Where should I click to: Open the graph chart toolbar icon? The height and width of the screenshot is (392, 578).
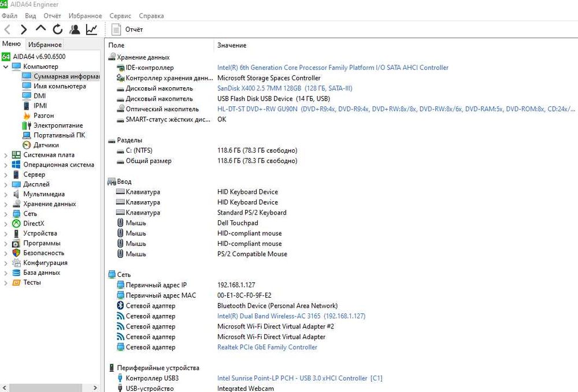pyautogui.click(x=91, y=29)
